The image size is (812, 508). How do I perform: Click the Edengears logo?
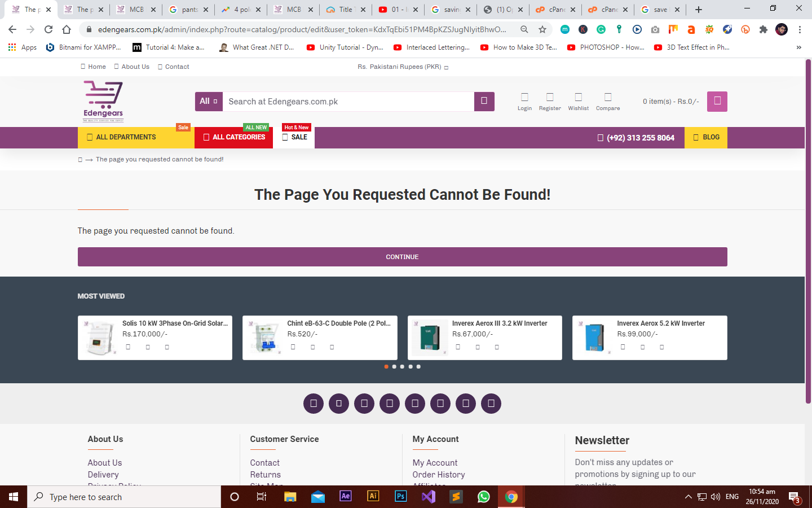coord(103,101)
